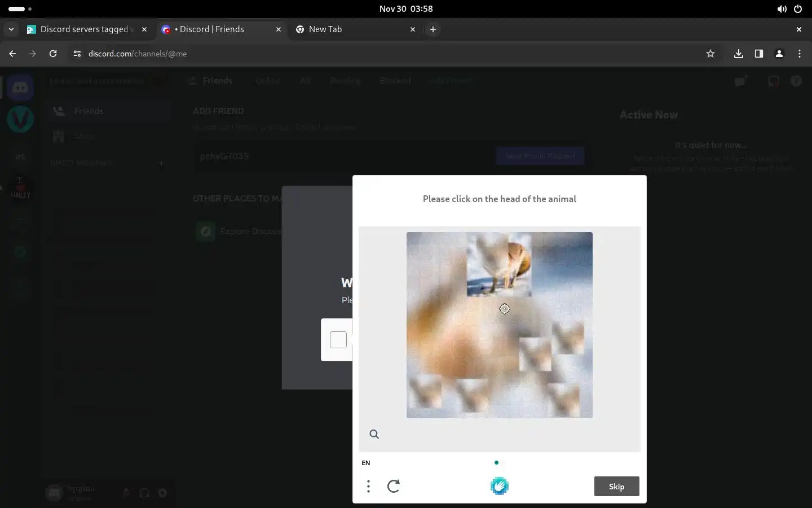The image size is (812, 508).
Task: Click Send Friend Request button
Action: [x=540, y=156]
